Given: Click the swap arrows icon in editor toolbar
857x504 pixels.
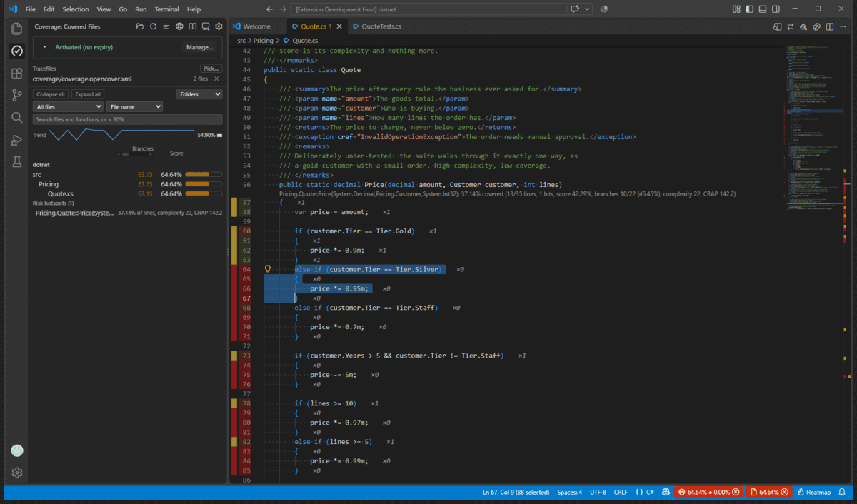Looking at the screenshot, I should (x=791, y=26).
